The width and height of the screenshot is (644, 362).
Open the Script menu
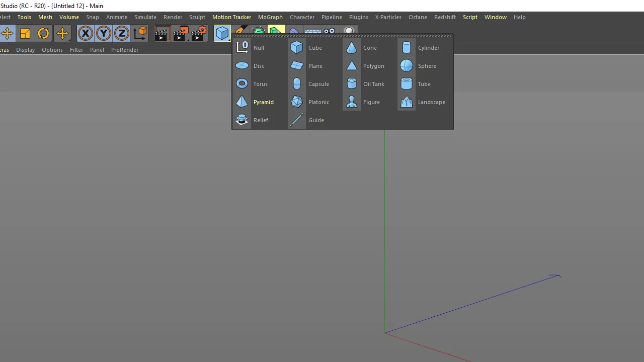(x=470, y=17)
